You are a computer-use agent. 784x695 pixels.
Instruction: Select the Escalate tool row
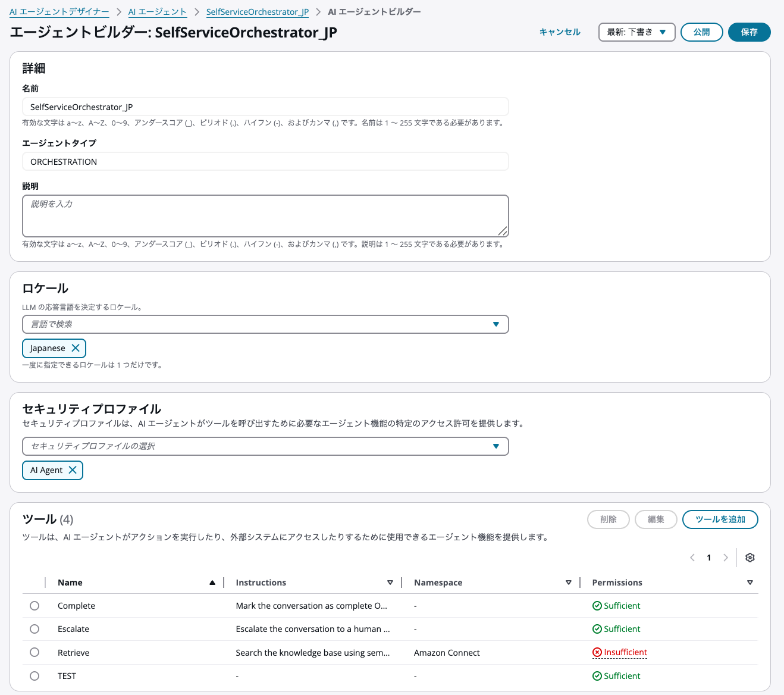(x=34, y=629)
